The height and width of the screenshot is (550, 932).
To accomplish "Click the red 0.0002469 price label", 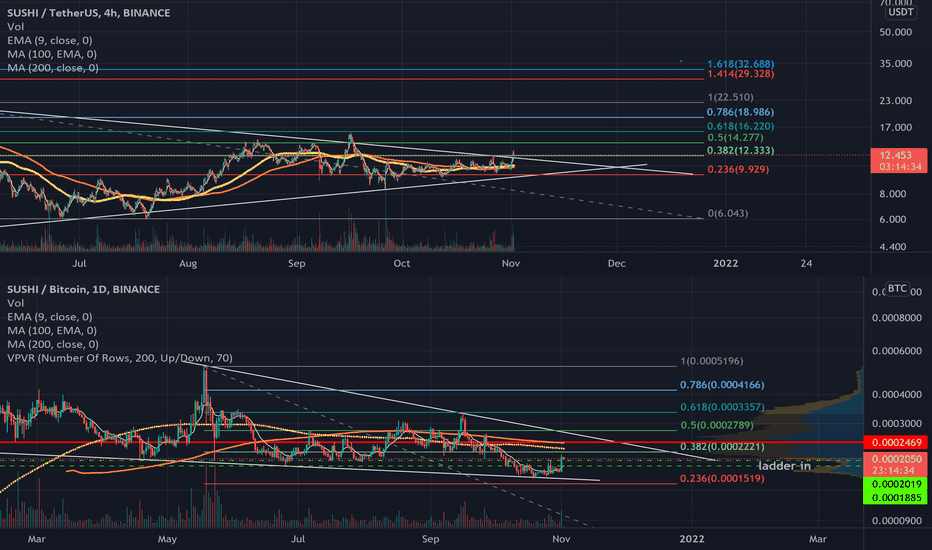I will click(896, 442).
